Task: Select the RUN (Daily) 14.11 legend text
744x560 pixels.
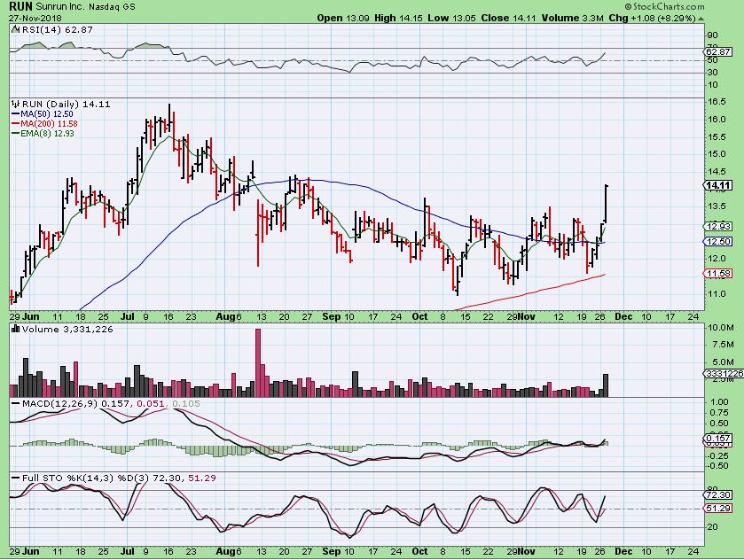Action: coord(66,104)
